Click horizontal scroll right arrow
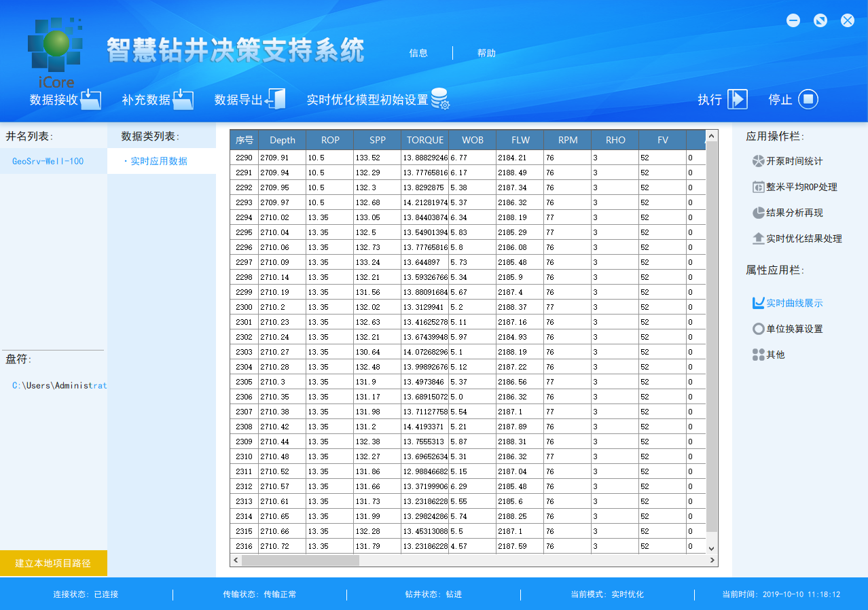The width and height of the screenshot is (868, 610). (x=712, y=560)
